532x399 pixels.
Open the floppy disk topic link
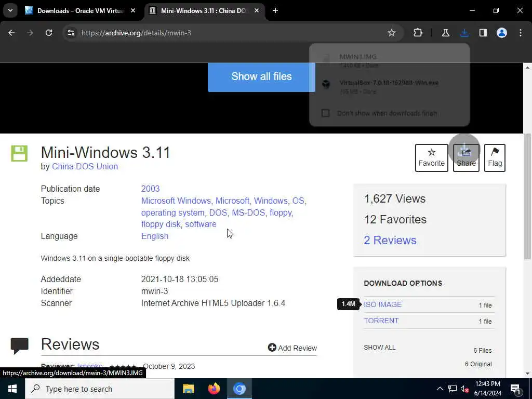(x=162, y=224)
